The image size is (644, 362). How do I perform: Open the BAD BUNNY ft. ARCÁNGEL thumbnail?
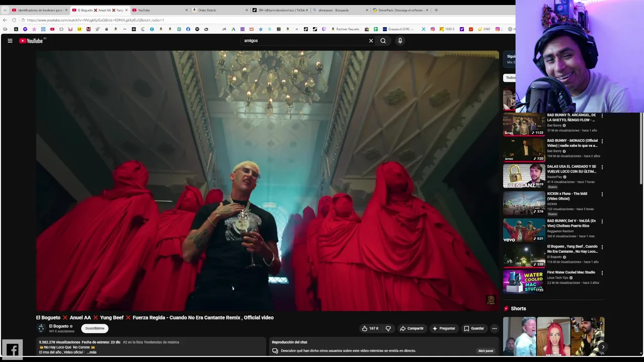[x=524, y=124]
